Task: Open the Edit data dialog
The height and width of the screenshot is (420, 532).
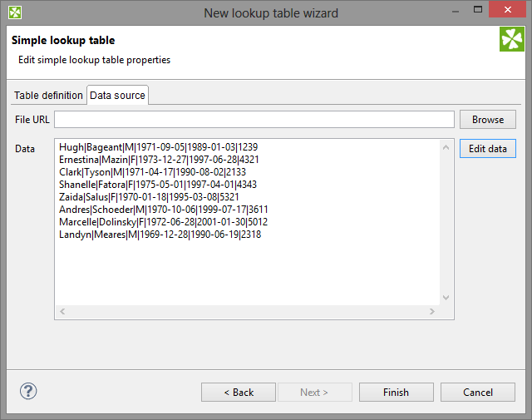Action: coord(487,149)
